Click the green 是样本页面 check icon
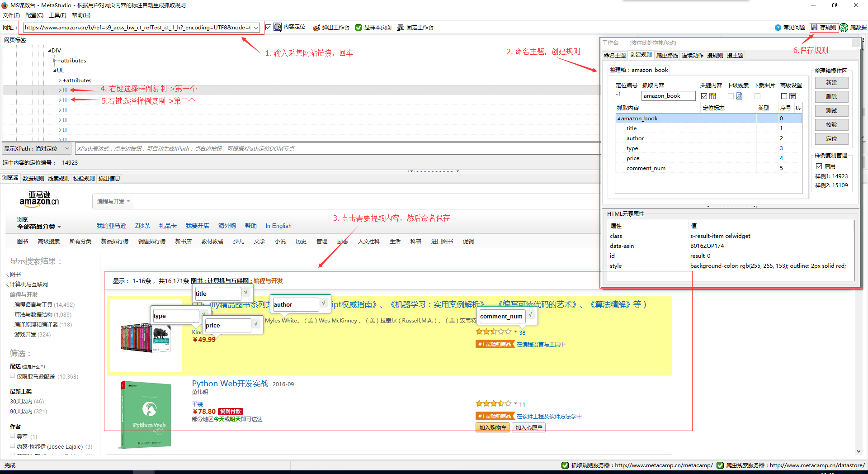This screenshot has height=474, width=868. (x=359, y=28)
